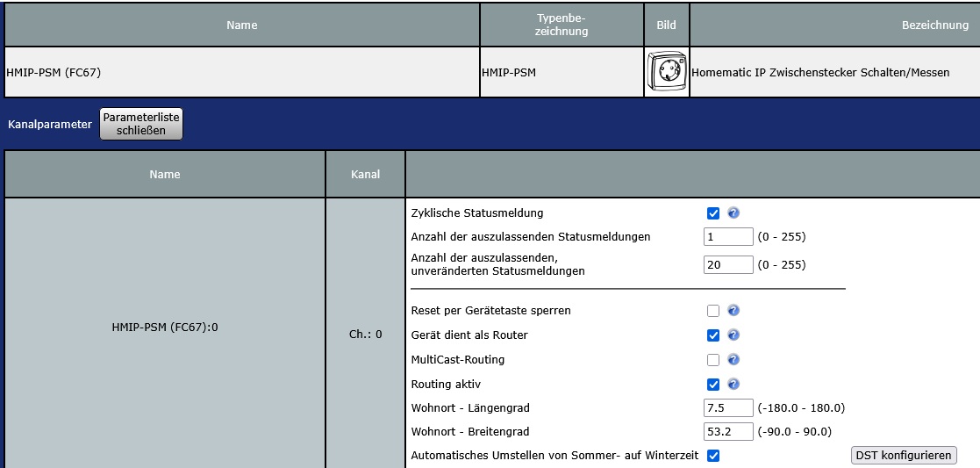
Task: Click the Typenbezeichnung column header
Action: [562, 25]
